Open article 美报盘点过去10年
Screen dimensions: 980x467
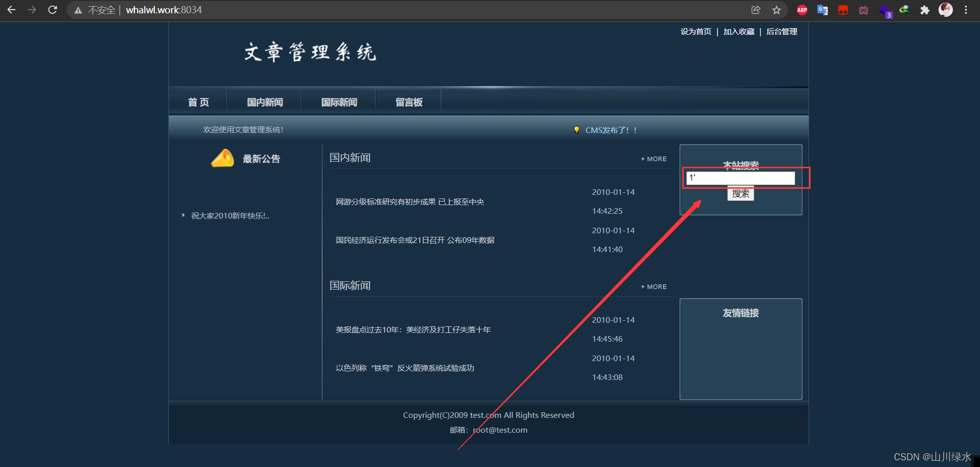click(413, 330)
